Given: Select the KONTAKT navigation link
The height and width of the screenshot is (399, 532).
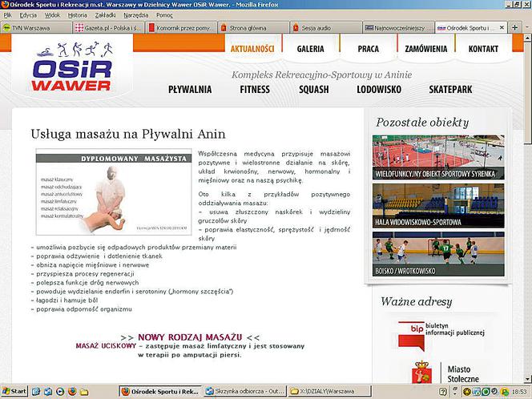Looking at the screenshot, I should click(483, 49).
